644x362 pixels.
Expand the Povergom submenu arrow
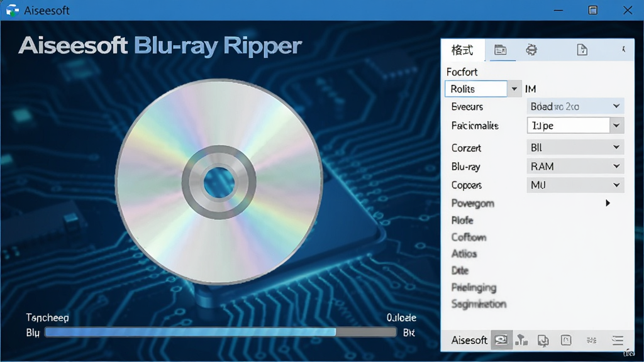(608, 203)
